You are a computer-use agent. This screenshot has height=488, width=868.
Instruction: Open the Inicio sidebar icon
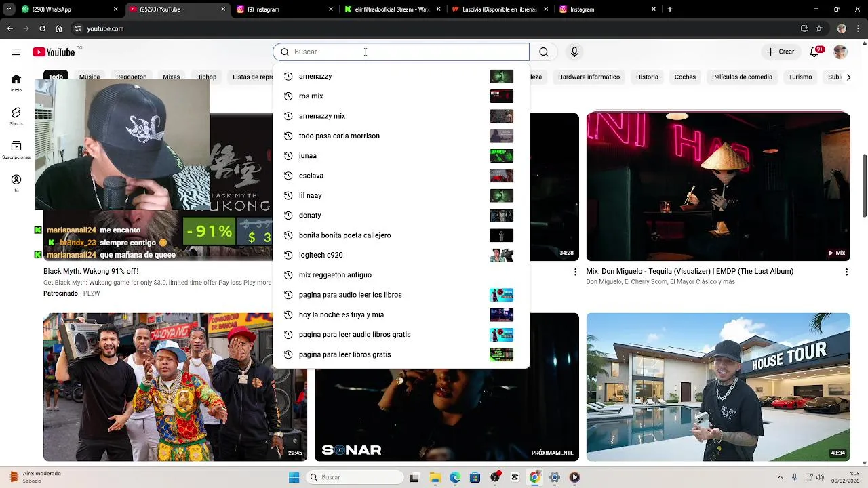pos(16,83)
